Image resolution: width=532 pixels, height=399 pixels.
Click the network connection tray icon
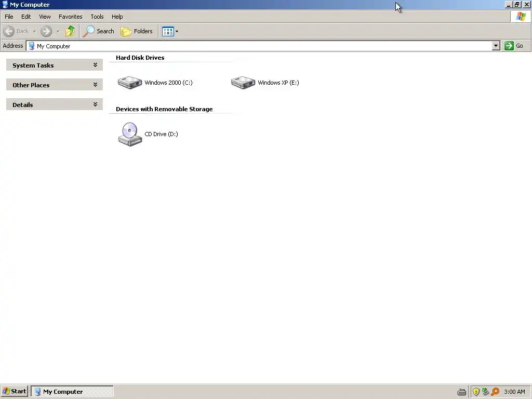[x=486, y=392]
